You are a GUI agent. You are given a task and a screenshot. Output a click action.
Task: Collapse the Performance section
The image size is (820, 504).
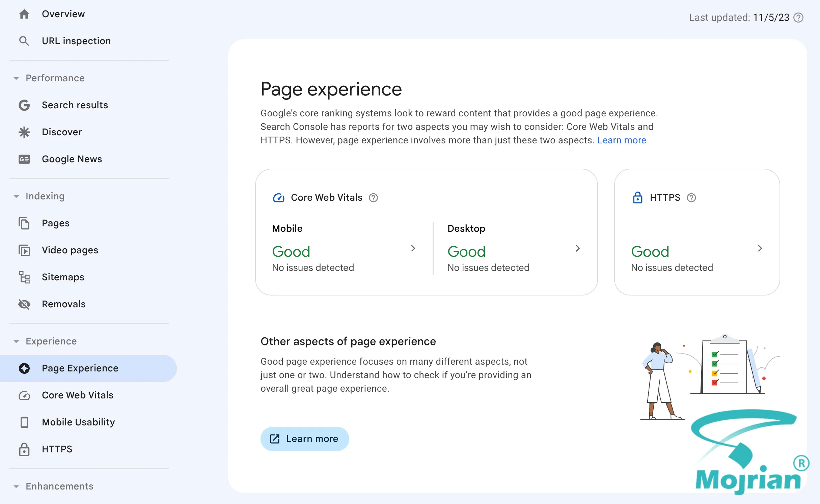tap(16, 78)
